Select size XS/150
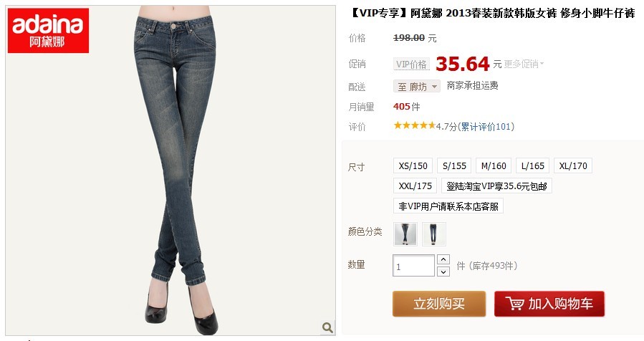 tap(413, 165)
